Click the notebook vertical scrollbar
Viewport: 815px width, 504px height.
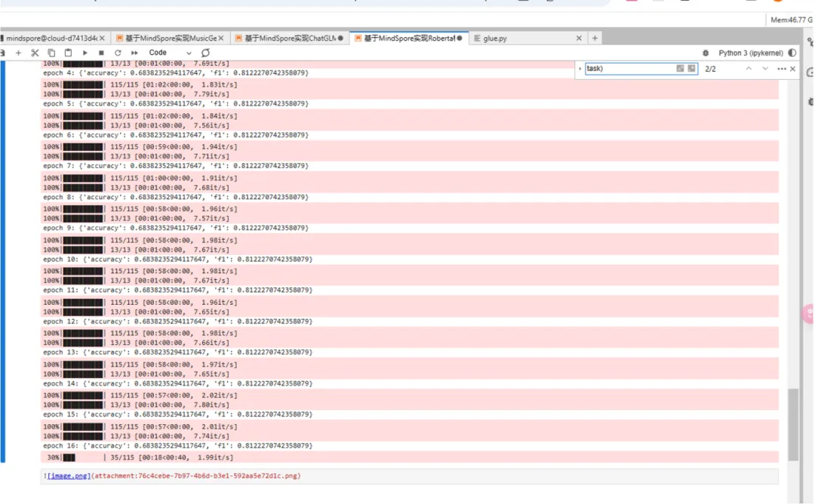coord(792,423)
